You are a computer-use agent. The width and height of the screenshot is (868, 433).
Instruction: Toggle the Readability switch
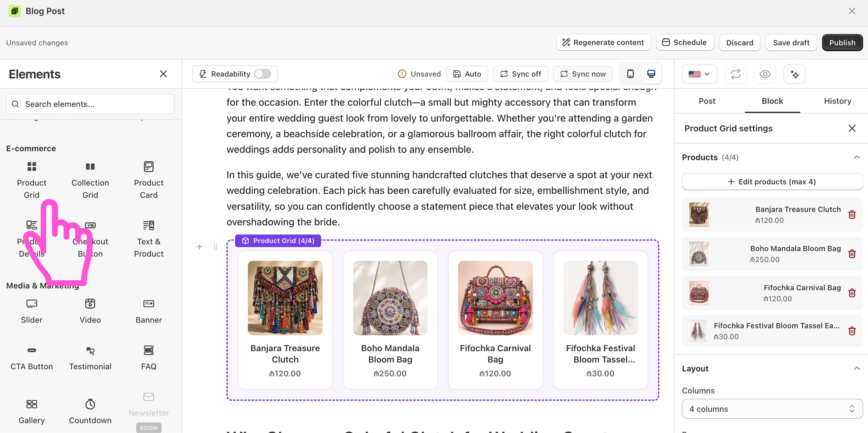(x=263, y=74)
